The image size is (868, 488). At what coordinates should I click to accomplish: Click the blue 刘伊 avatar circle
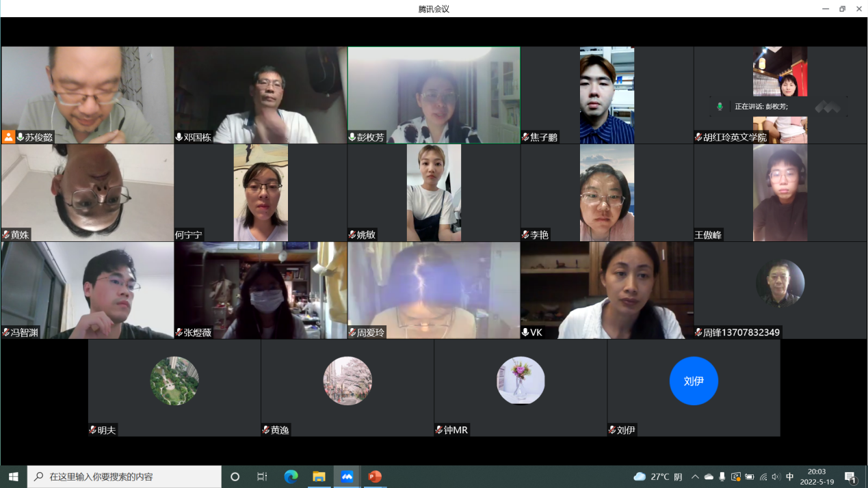coord(694,381)
